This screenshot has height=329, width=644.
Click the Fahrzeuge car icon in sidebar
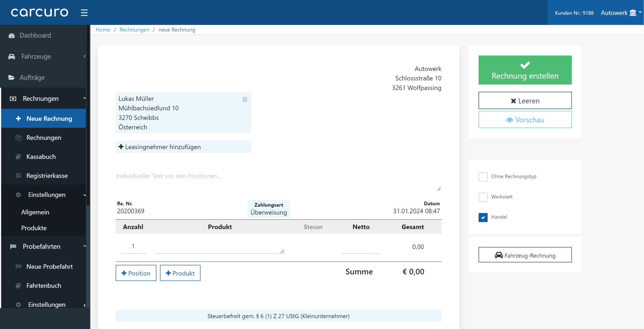pos(12,57)
